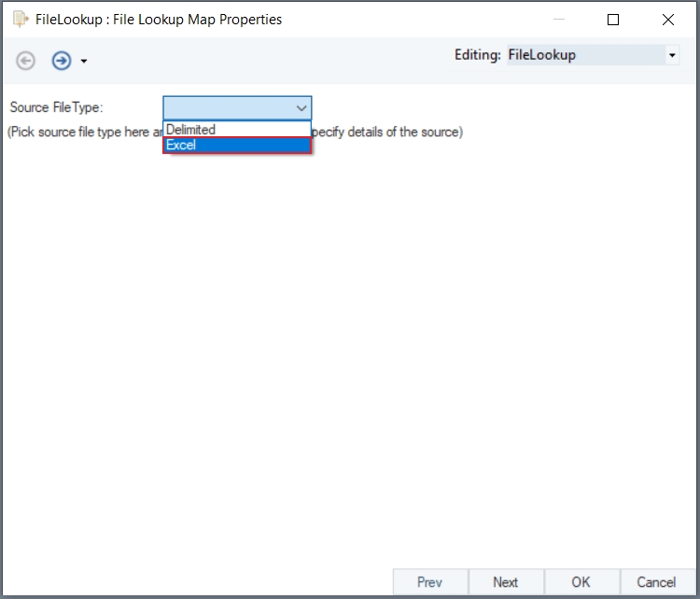Click the Source FileType label
The image size is (700, 599).
pyautogui.click(x=57, y=107)
